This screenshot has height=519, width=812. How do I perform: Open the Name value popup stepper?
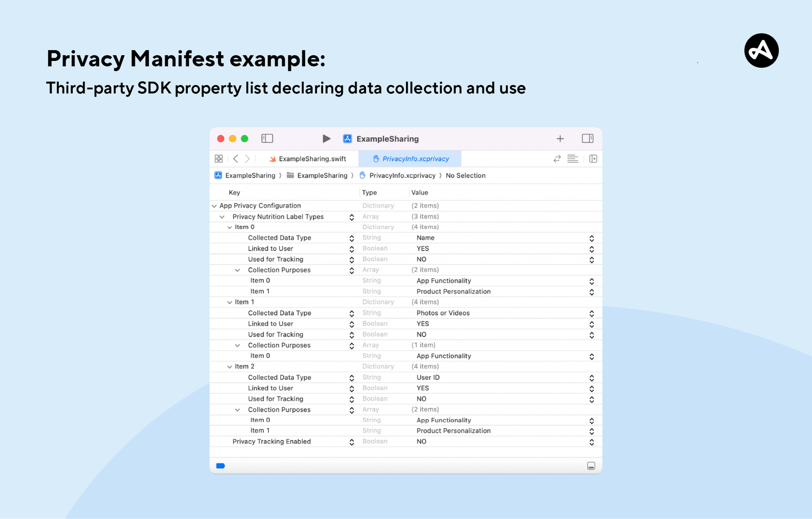(592, 238)
